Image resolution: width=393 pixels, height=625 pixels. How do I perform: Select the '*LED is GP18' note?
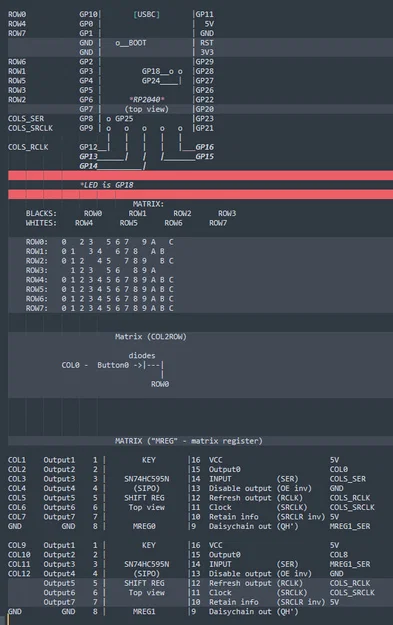coord(106,185)
